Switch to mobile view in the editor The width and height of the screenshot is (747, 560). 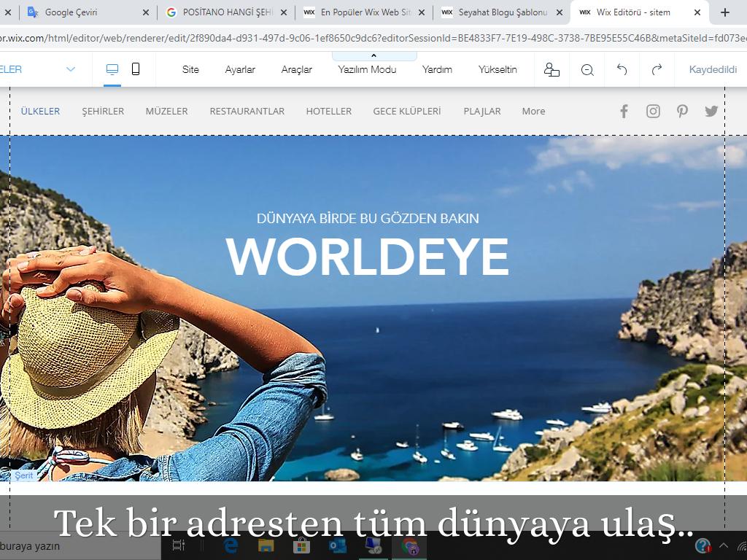(136, 69)
